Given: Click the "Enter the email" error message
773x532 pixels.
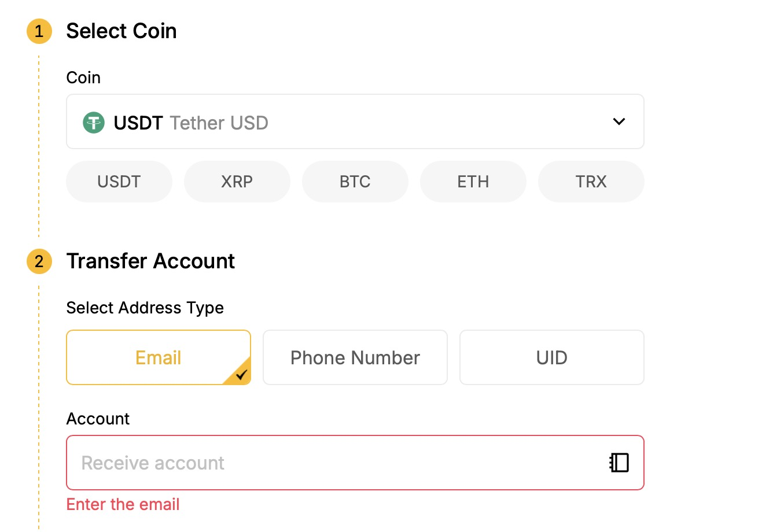Looking at the screenshot, I should click(123, 504).
